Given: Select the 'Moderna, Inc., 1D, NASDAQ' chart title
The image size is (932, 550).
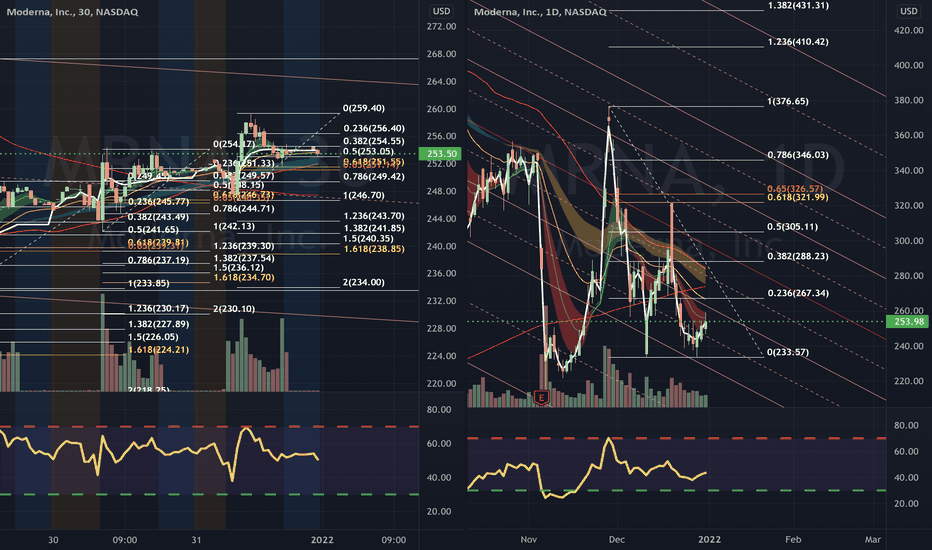Looking at the screenshot, I should [x=540, y=12].
